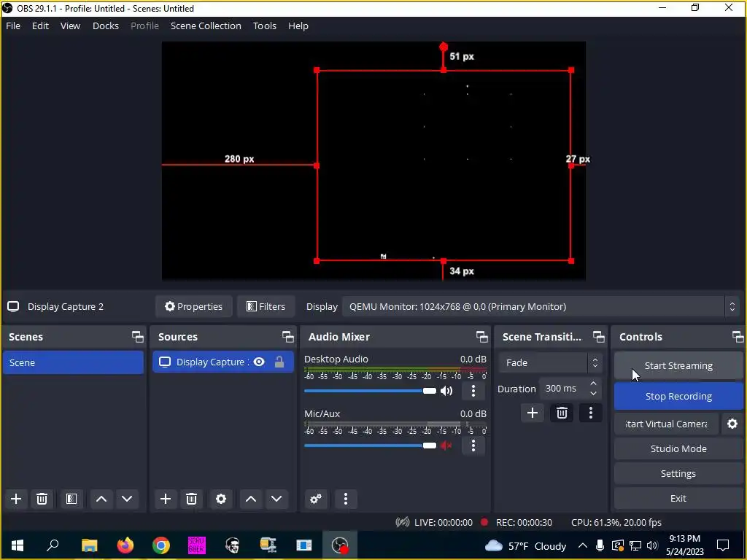Enable Studio Mode

point(678,448)
